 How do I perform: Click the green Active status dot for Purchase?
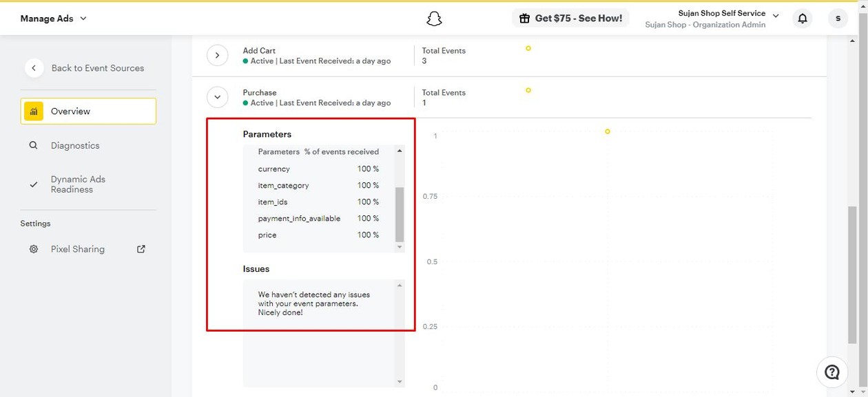pos(247,103)
